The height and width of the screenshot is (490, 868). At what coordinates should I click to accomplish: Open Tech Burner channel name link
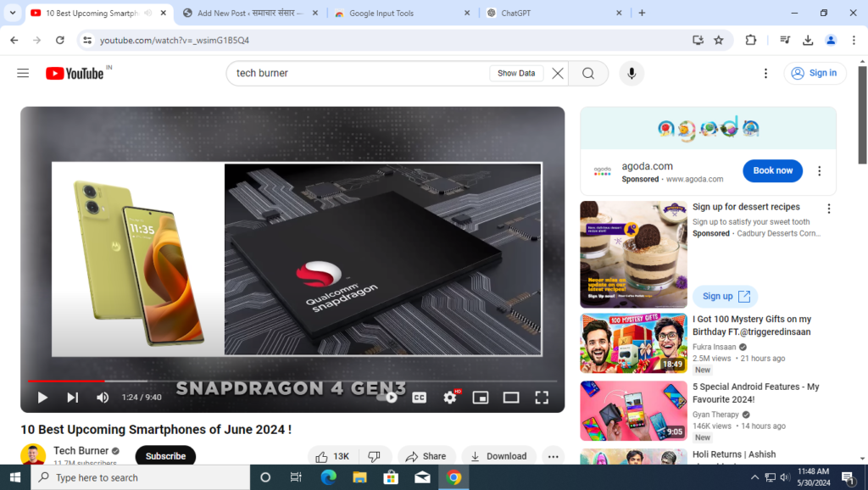click(81, 451)
